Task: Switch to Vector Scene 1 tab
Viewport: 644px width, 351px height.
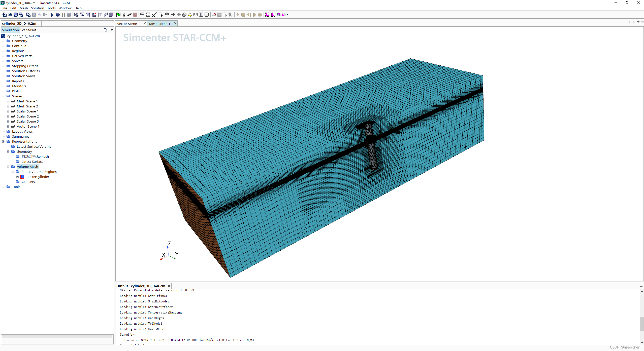Action: tap(128, 24)
